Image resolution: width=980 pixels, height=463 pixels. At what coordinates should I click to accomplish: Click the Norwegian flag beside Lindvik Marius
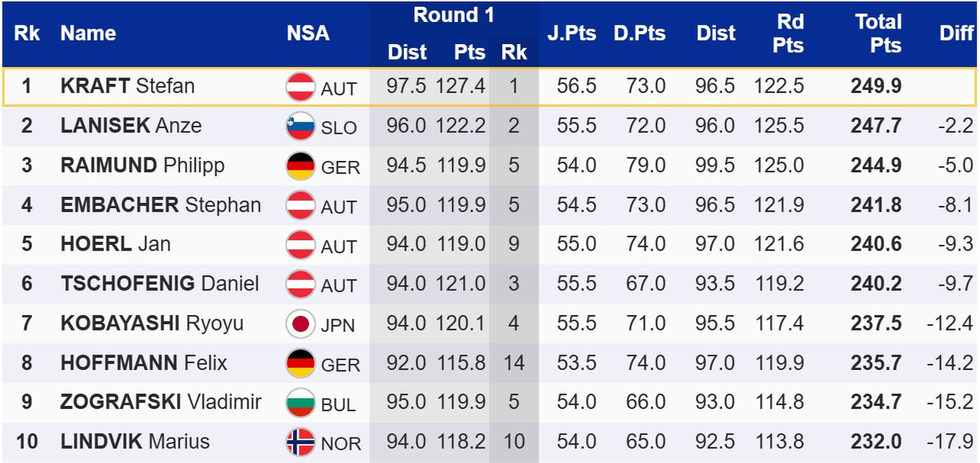301,443
